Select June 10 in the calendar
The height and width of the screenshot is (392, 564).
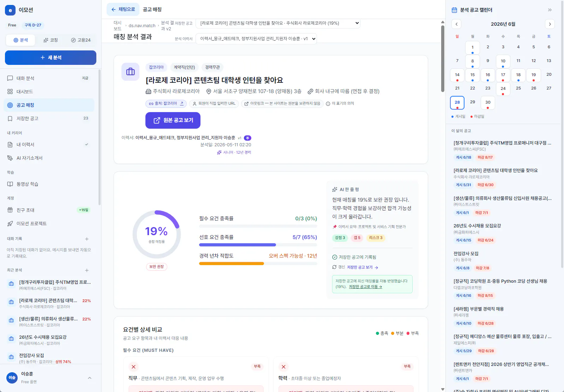503,61
